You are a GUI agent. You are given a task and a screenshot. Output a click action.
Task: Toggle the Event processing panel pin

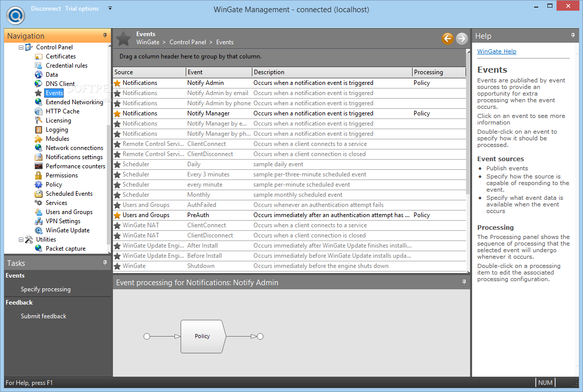(x=463, y=282)
